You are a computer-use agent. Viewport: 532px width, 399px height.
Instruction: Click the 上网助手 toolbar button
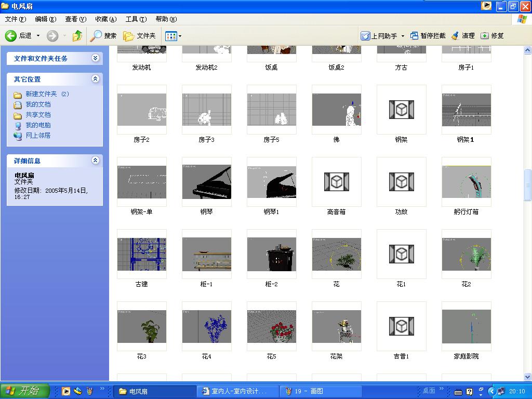tap(379, 36)
